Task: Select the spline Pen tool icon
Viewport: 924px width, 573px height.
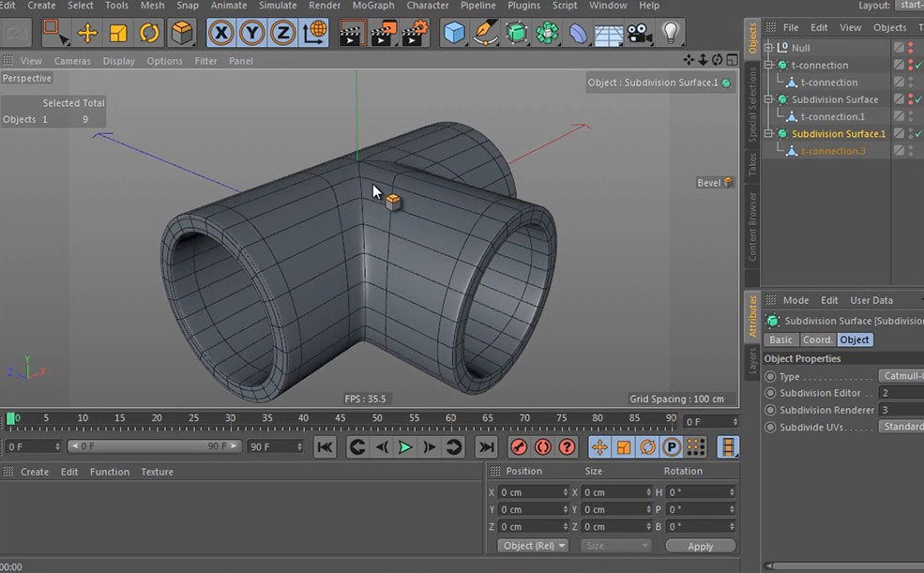Action: 484,33
